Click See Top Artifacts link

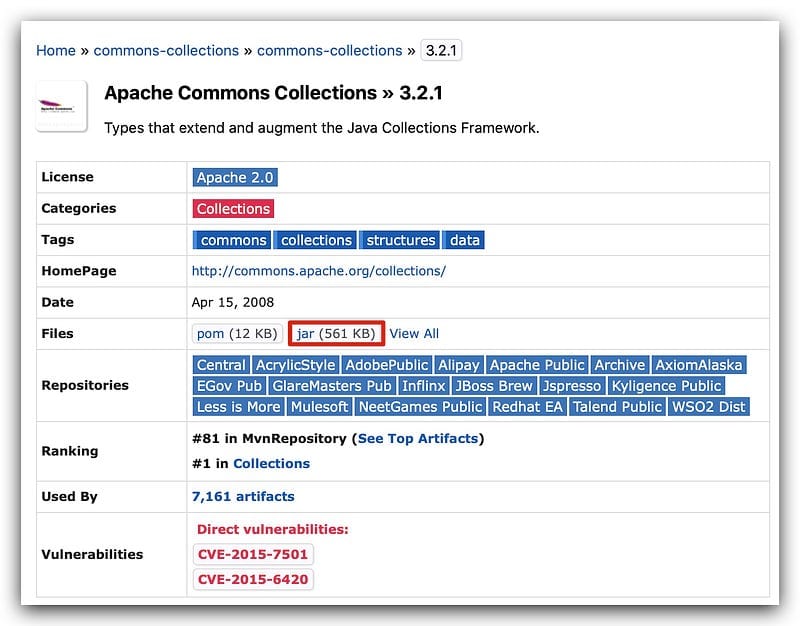(x=419, y=438)
